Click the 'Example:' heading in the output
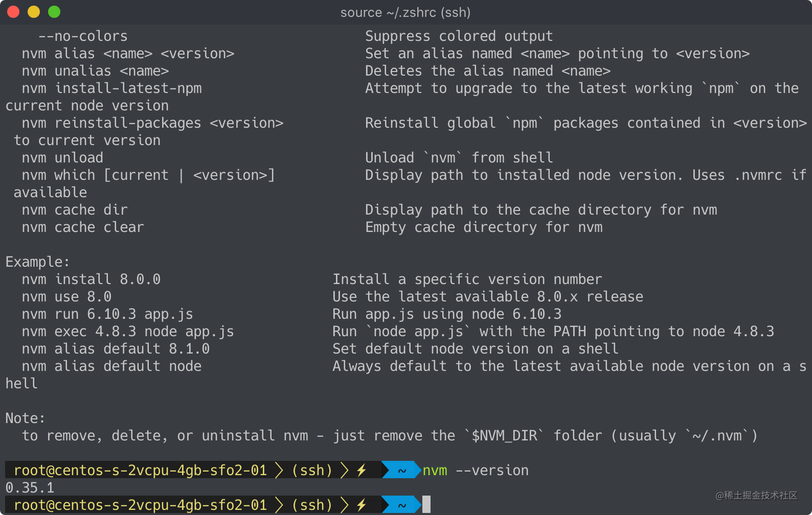 [x=37, y=262]
